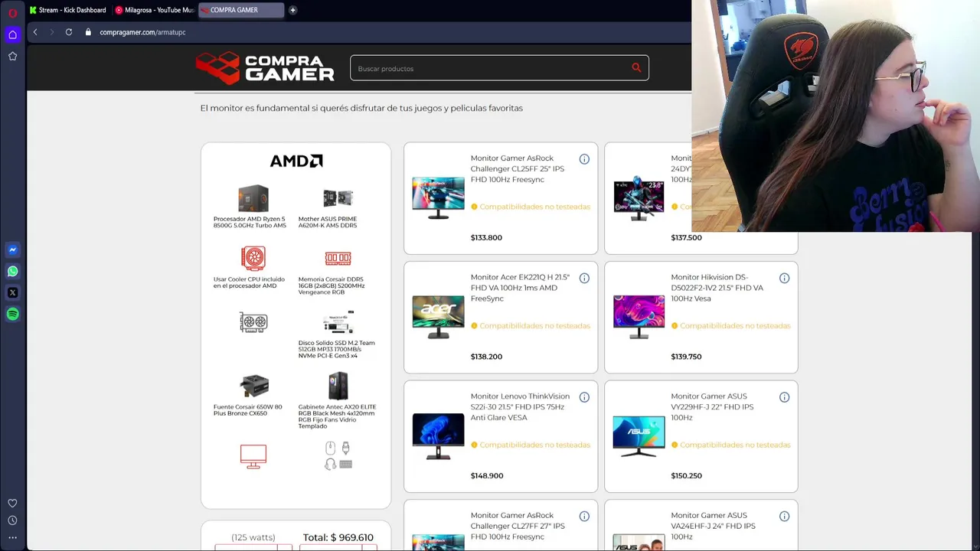Open the Opera main menu logo

(12, 12)
